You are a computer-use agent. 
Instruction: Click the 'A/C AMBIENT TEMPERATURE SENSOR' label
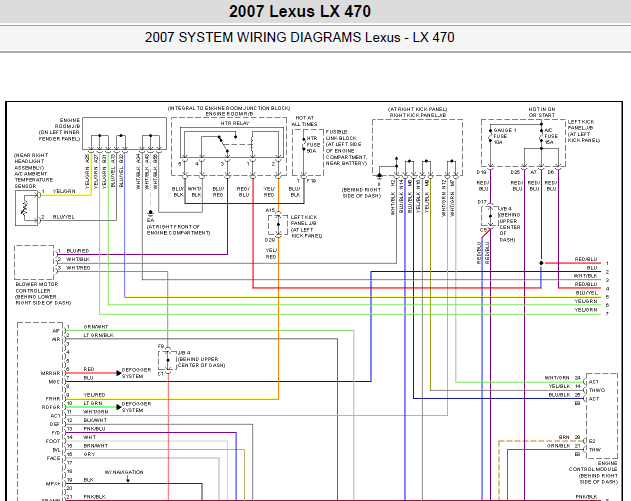tap(33, 180)
